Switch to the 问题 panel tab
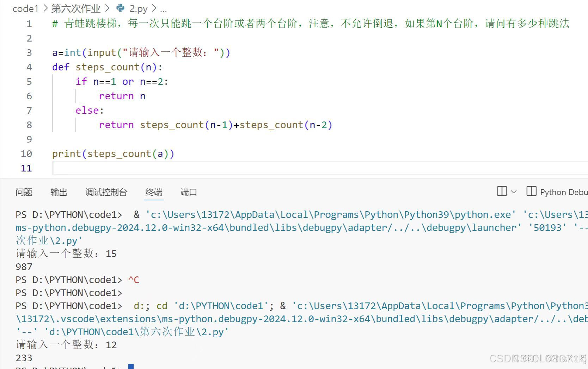This screenshot has height=369, width=588. tap(24, 192)
